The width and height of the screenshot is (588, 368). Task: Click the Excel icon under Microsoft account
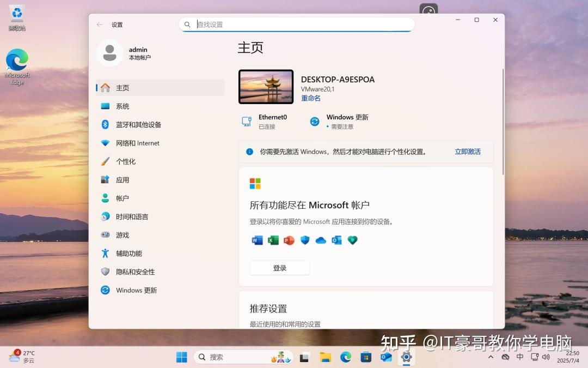(273, 240)
